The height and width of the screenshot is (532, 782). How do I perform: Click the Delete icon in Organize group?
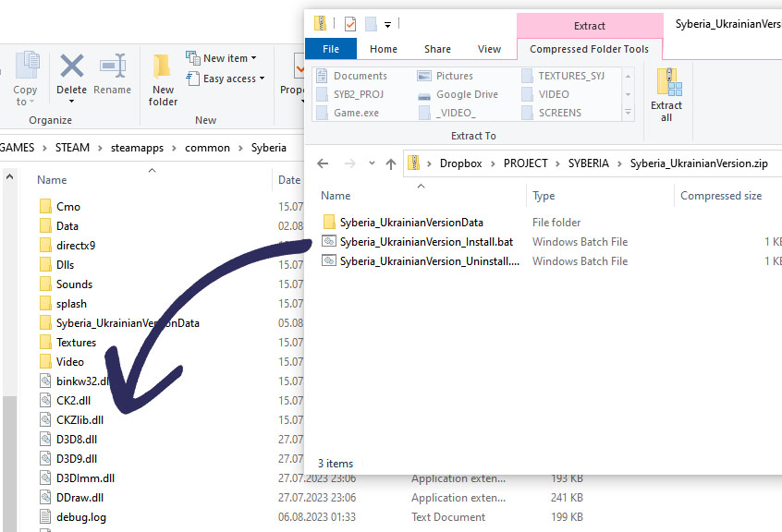tap(72, 66)
